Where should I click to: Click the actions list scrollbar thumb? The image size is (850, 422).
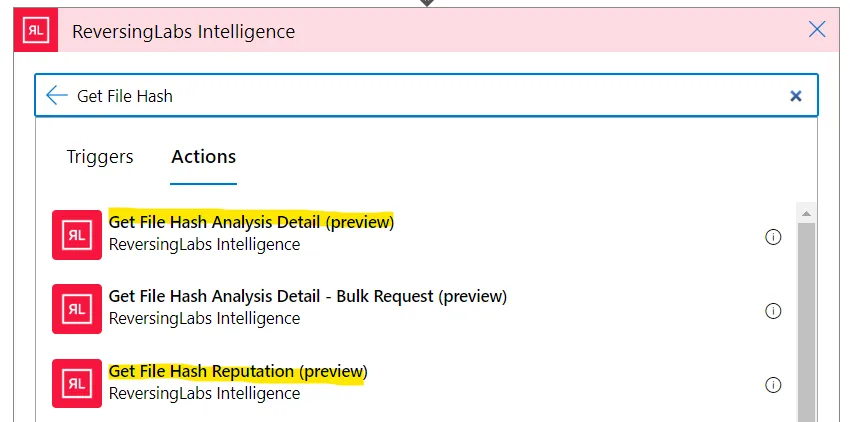click(805, 320)
